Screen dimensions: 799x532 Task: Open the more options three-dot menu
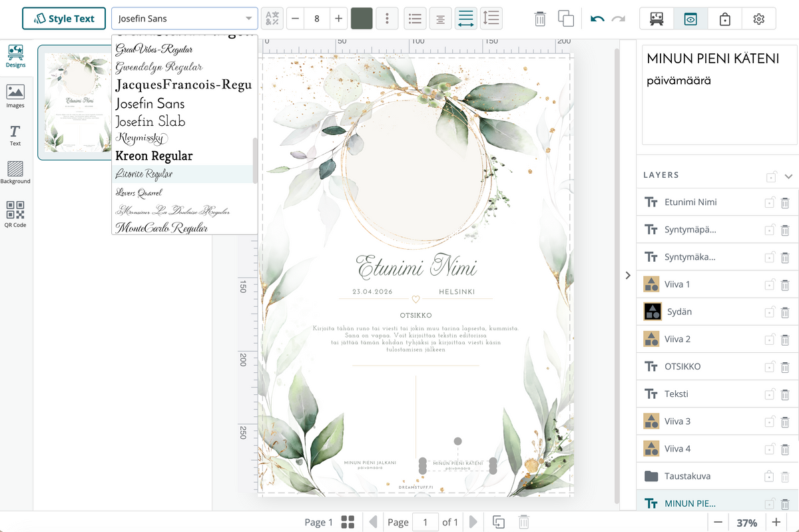tap(387, 19)
